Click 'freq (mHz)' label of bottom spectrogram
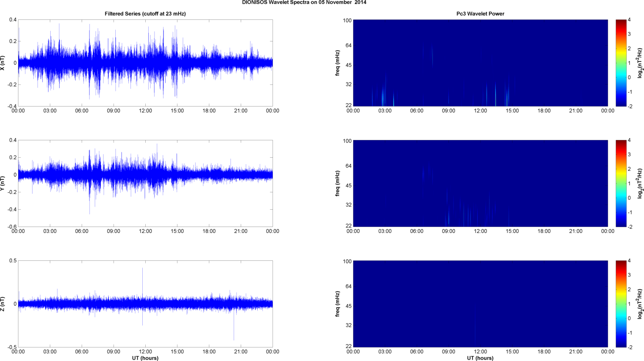 pos(338,304)
